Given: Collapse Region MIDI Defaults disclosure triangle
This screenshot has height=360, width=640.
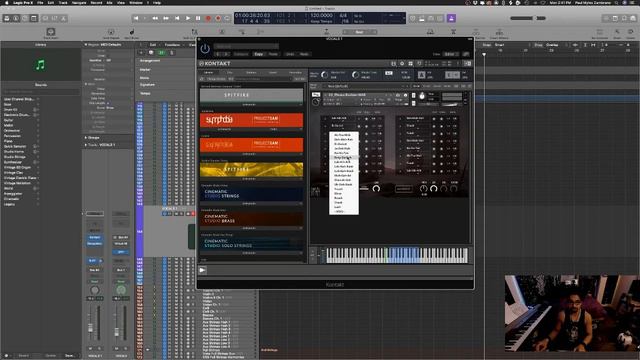Looking at the screenshot, I should click(x=86, y=44).
